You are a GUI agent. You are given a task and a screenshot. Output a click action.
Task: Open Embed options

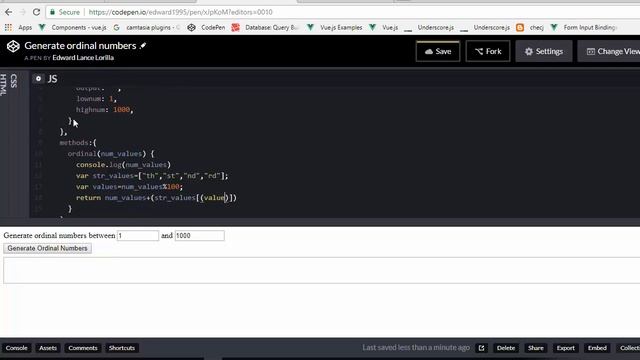pyautogui.click(x=597, y=348)
